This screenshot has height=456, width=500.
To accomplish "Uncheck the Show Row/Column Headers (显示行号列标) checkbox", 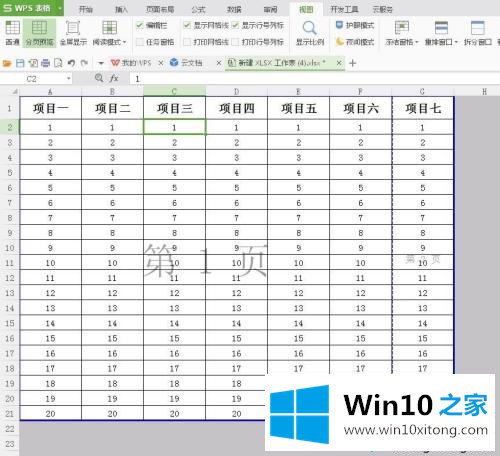I will tap(235, 25).
